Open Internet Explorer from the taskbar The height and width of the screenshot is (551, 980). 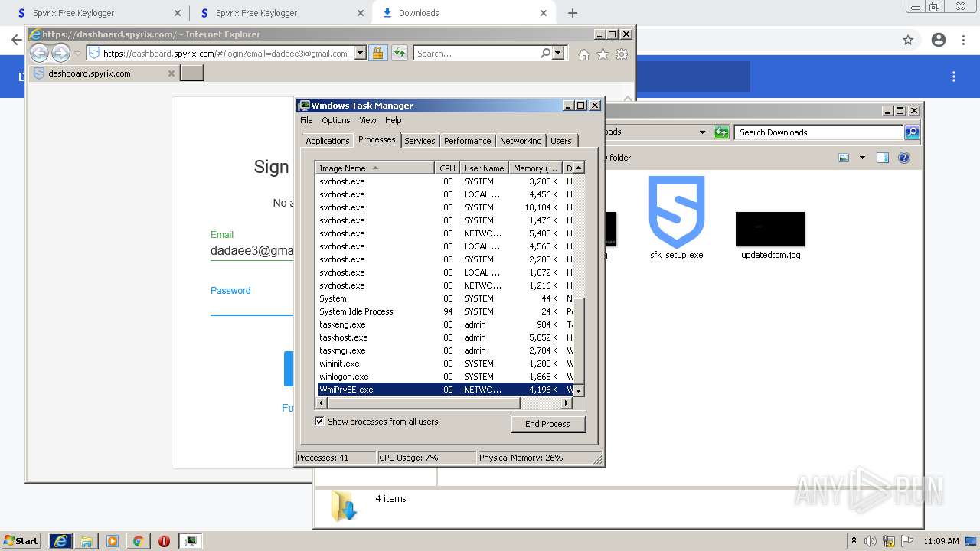point(60,541)
